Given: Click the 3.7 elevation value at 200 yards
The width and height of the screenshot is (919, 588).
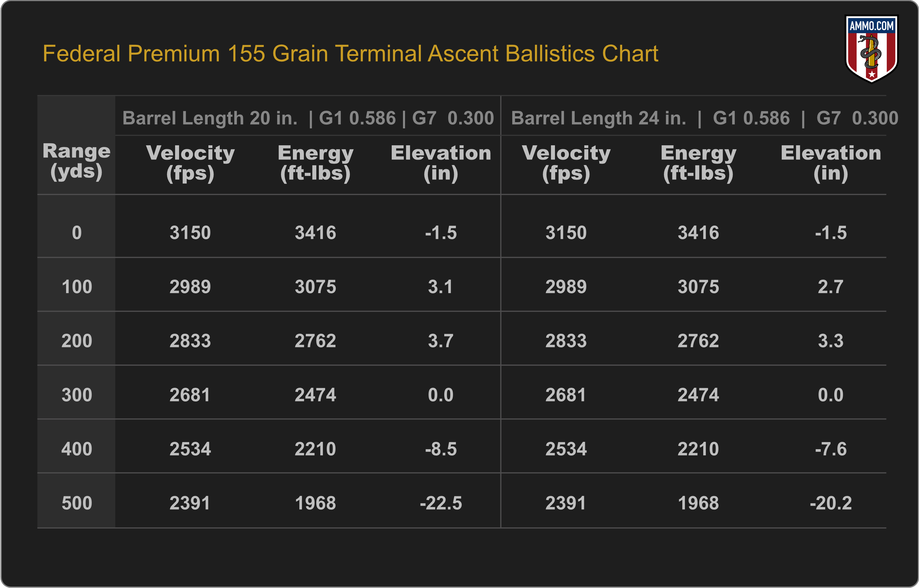Looking at the screenshot, I should pos(441,341).
